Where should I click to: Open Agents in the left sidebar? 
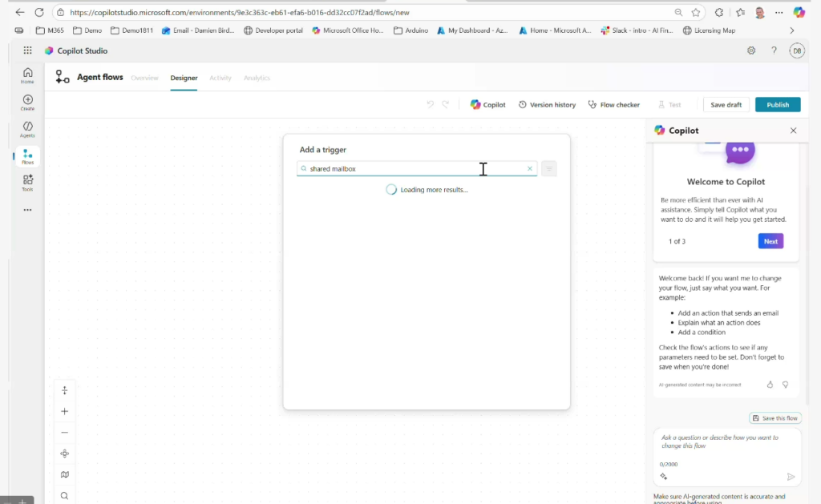click(27, 129)
